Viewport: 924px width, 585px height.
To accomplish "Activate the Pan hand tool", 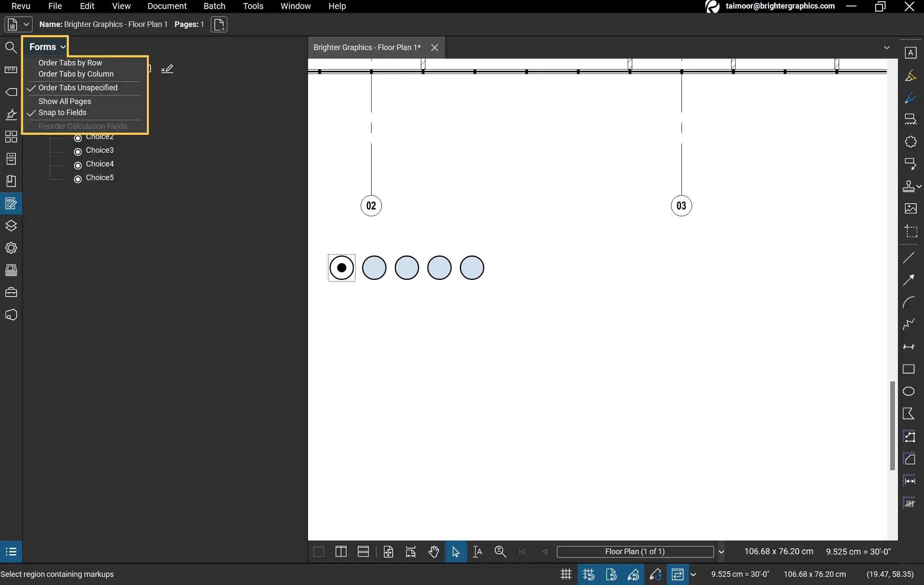I will tap(434, 552).
